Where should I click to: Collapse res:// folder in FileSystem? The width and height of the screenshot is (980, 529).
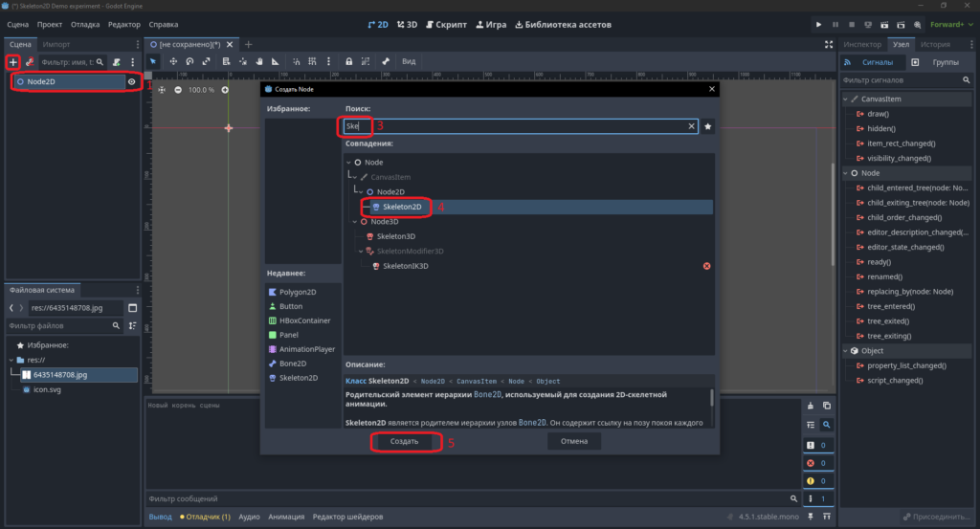click(x=11, y=360)
